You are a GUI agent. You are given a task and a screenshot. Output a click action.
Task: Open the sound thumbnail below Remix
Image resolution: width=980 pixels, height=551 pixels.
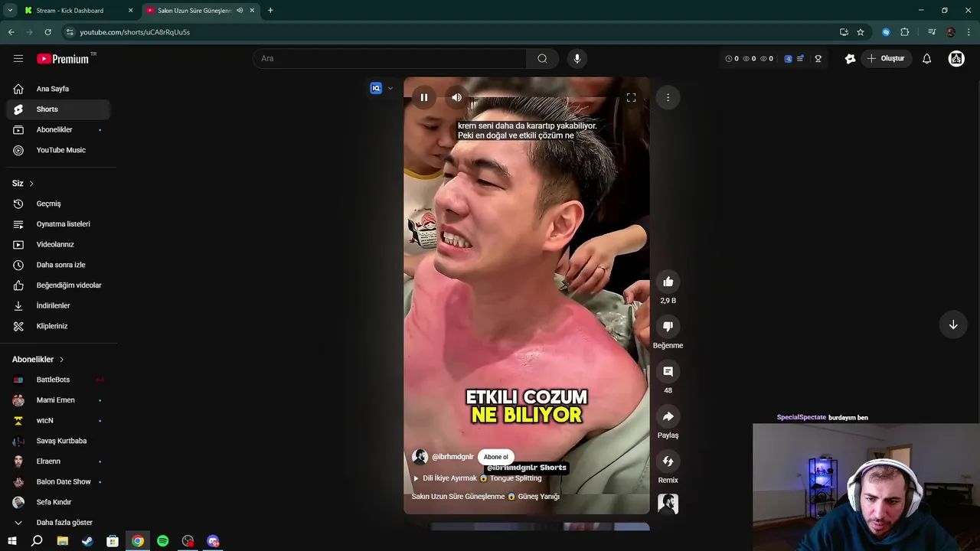coord(668,504)
